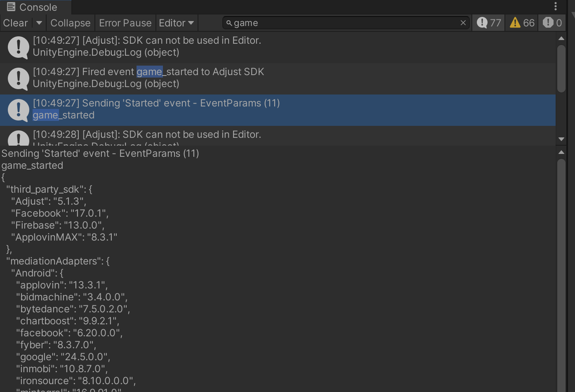575x392 pixels.
Task: Click the Clear button
Action: point(15,23)
